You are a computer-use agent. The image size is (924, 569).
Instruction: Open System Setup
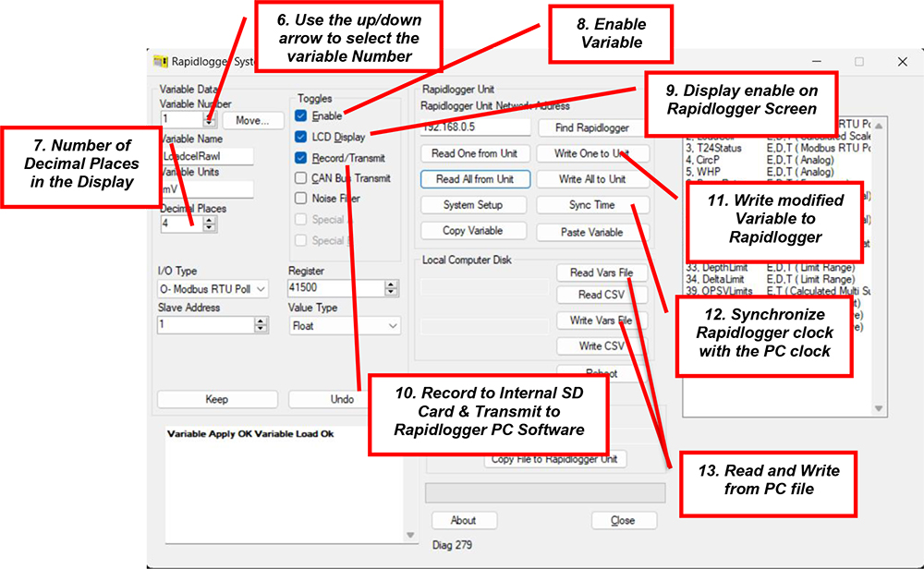pos(473,205)
